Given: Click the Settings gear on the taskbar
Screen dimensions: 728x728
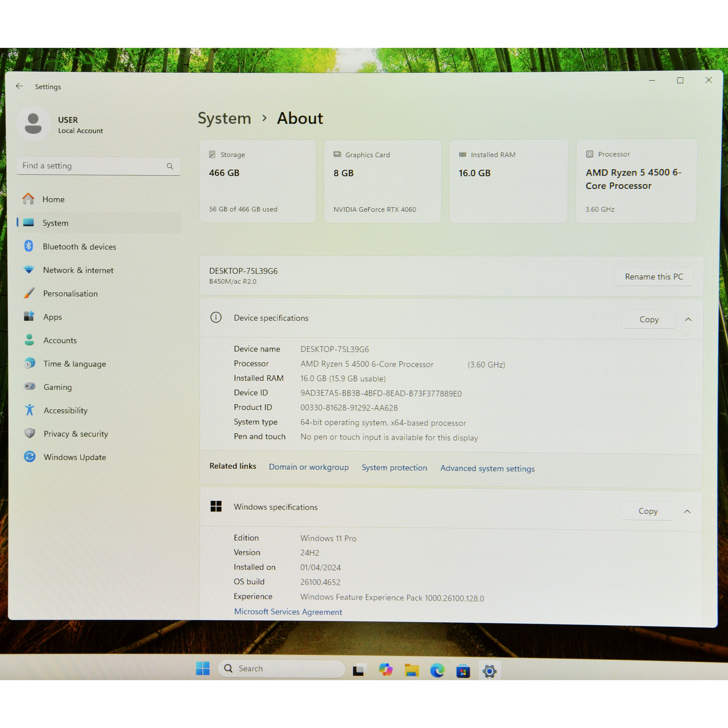Looking at the screenshot, I should pyautogui.click(x=489, y=671).
